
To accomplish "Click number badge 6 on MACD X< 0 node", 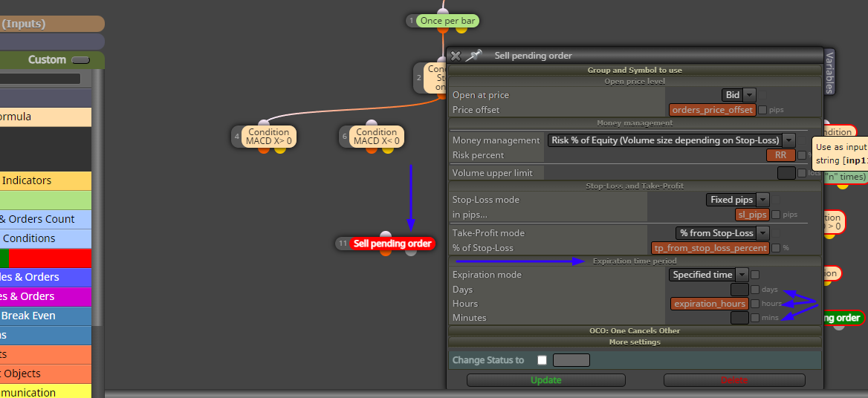I will point(345,137).
